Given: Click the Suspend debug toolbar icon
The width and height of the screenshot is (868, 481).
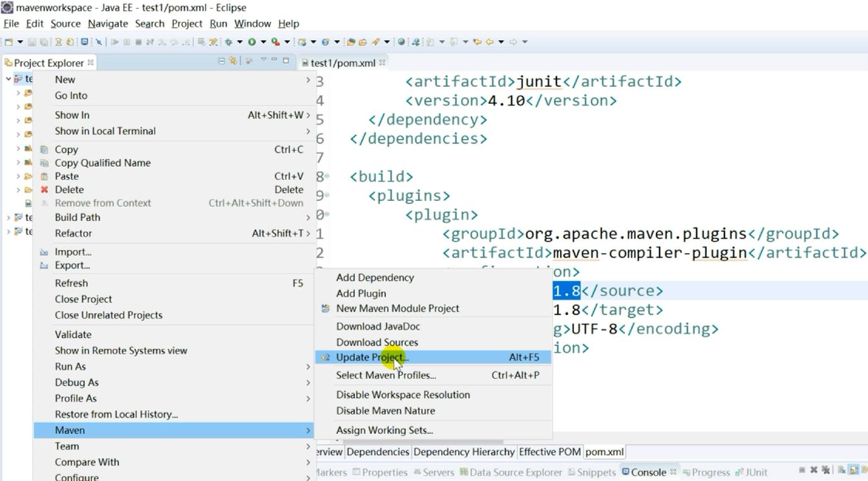Looking at the screenshot, I should click(127, 42).
